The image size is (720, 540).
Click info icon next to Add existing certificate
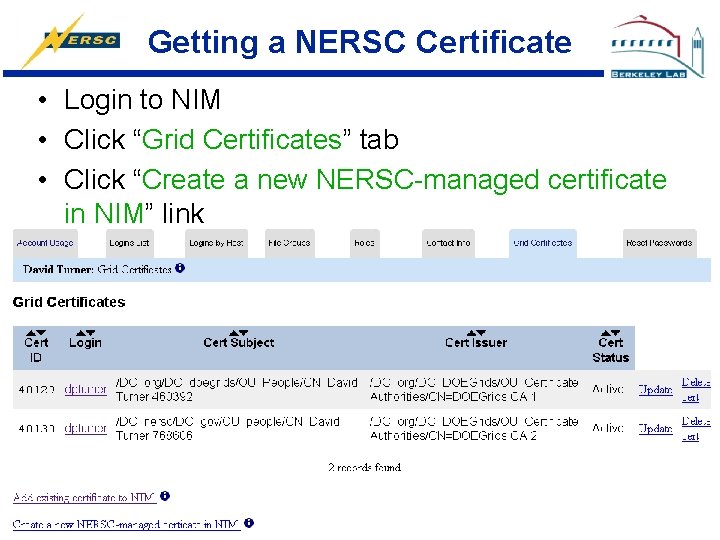pos(165,496)
